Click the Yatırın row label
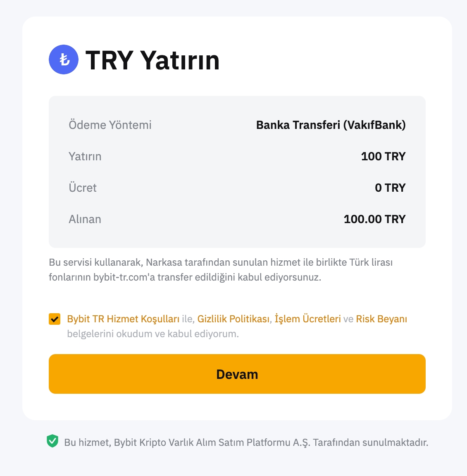Viewport: 467px width, 476px height. (85, 156)
